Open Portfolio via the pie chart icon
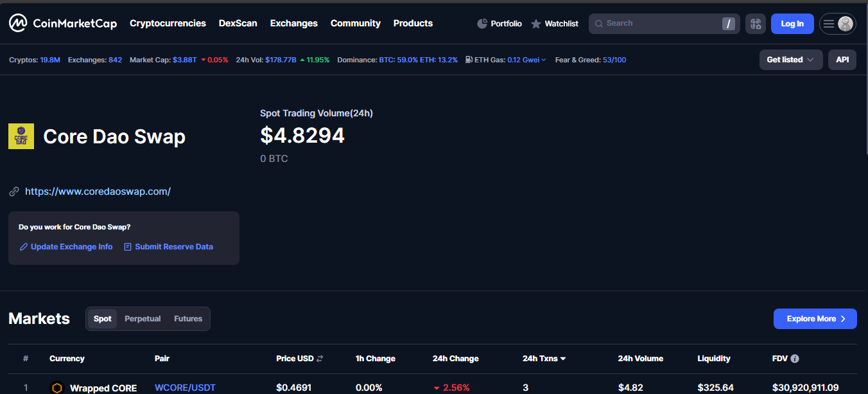Image resolution: width=868 pixels, height=394 pixels. pos(483,24)
